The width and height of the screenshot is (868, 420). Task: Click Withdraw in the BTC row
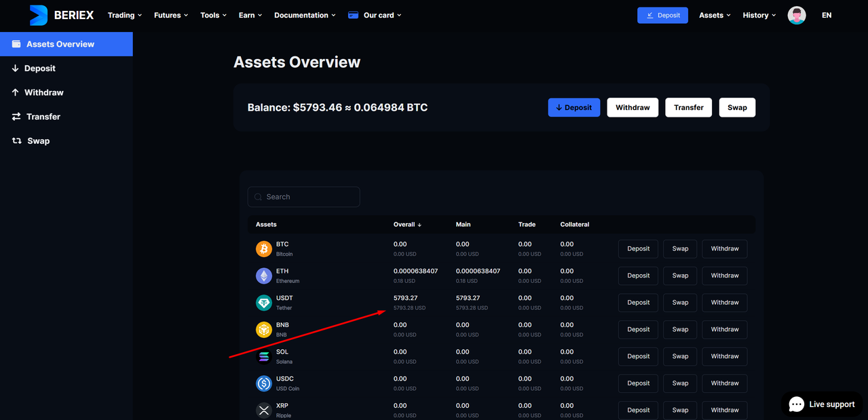coord(725,249)
